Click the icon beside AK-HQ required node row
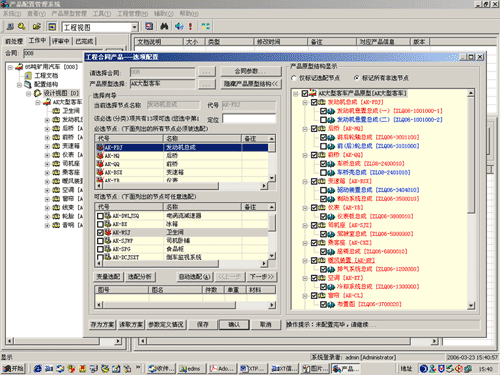Image resolution: width=500 pixels, height=375 pixels. pos(100,155)
